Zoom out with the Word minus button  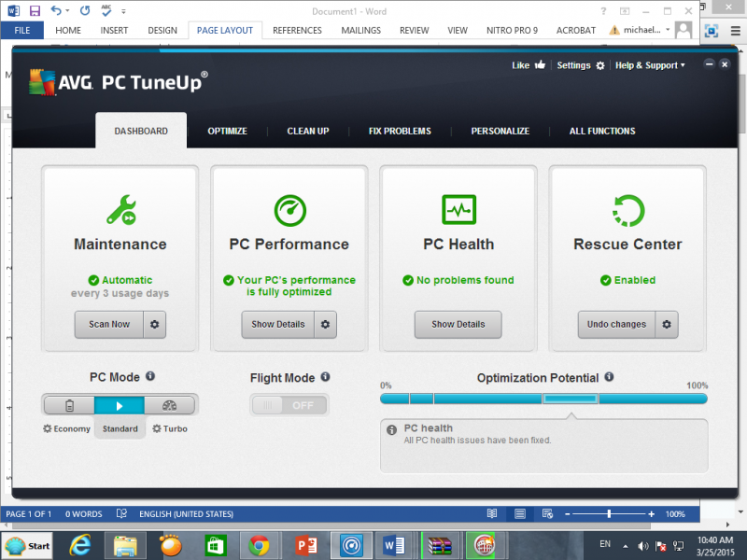click(x=568, y=514)
